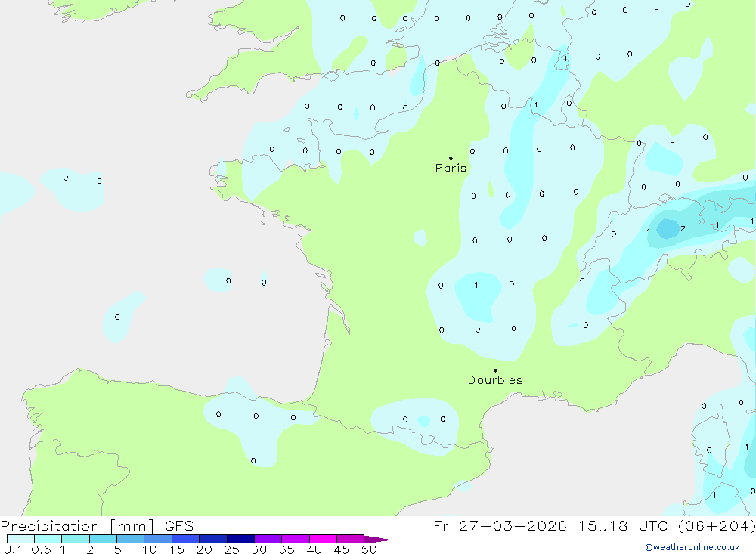This screenshot has height=554, width=756.
Task: Click the date 'Fr 27-03-2026'
Action: point(500,526)
